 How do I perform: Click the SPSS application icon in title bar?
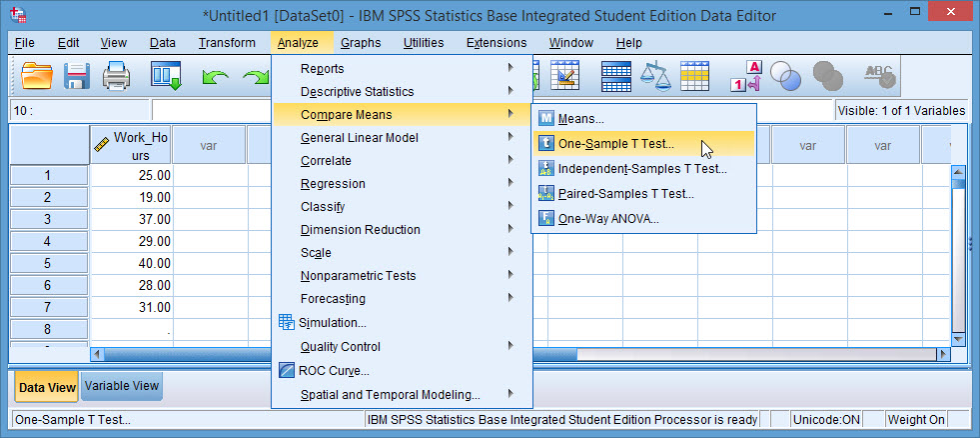19,16
